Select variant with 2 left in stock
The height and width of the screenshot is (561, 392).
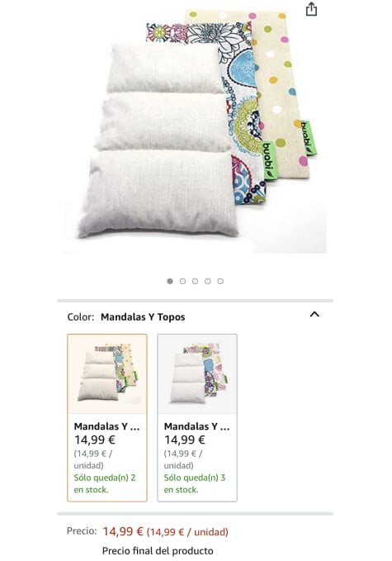pyautogui.click(x=107, y=418)
